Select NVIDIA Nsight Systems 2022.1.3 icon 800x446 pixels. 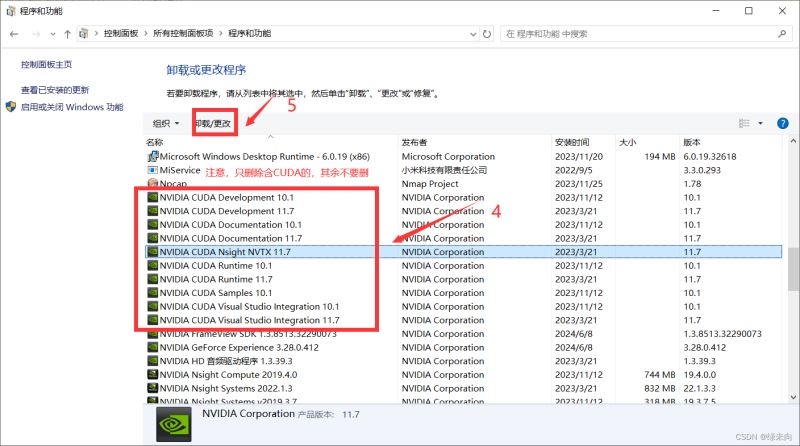(x=152, y=388)
